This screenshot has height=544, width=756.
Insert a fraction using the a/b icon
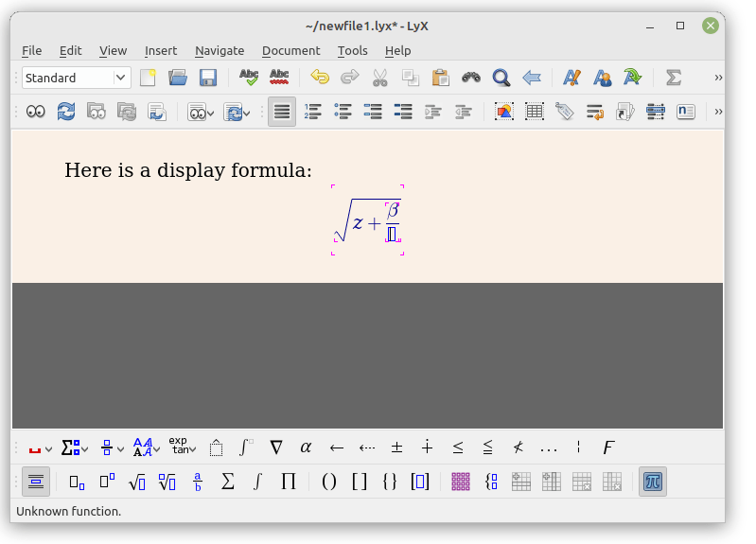[x=198, y=482]
